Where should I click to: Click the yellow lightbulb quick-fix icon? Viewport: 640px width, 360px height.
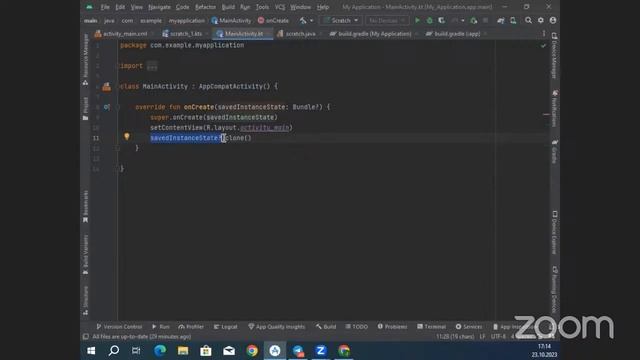127,136
